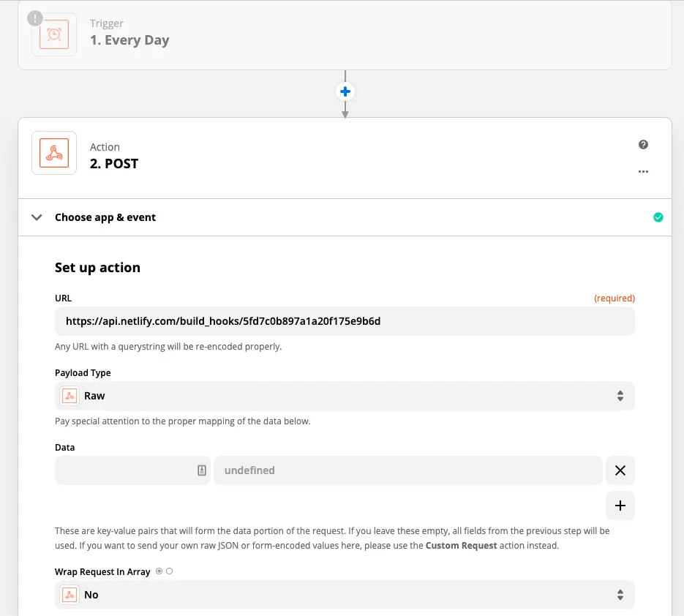Image resolution: width=684 pixels, height=616 pixels.
Task: Add a step with the blue plus icon
Action: pyautogui.click(x=345, y=91)
